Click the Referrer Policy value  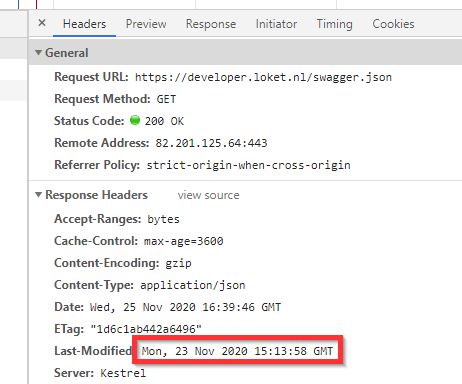[249, 165]
